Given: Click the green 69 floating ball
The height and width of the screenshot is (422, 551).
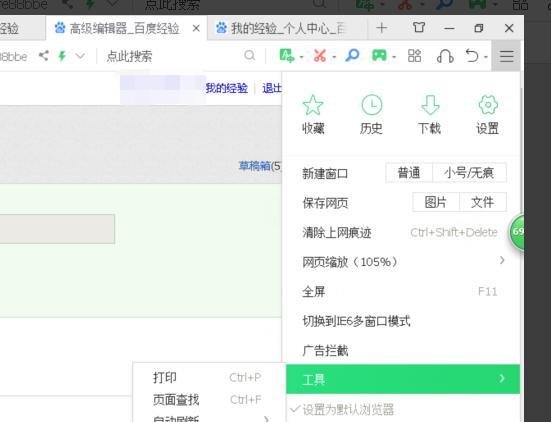Looking at the screenshot, I should click(x=517, y=232).
